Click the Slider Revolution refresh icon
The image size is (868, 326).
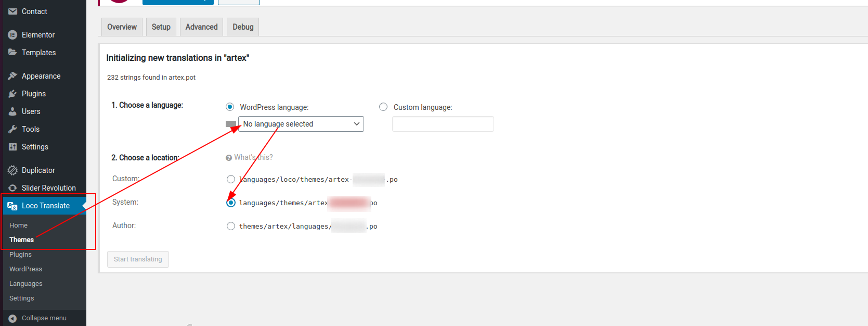click(12, 188)
